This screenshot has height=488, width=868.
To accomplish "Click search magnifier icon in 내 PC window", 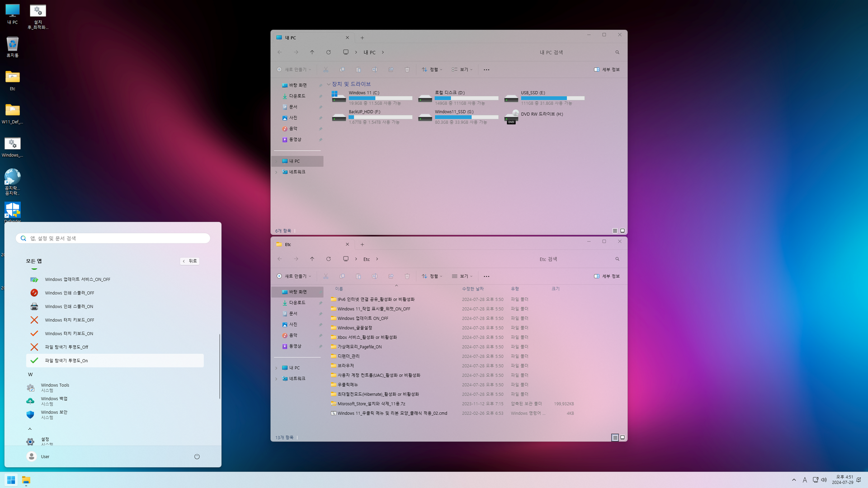I will [617, 52].
